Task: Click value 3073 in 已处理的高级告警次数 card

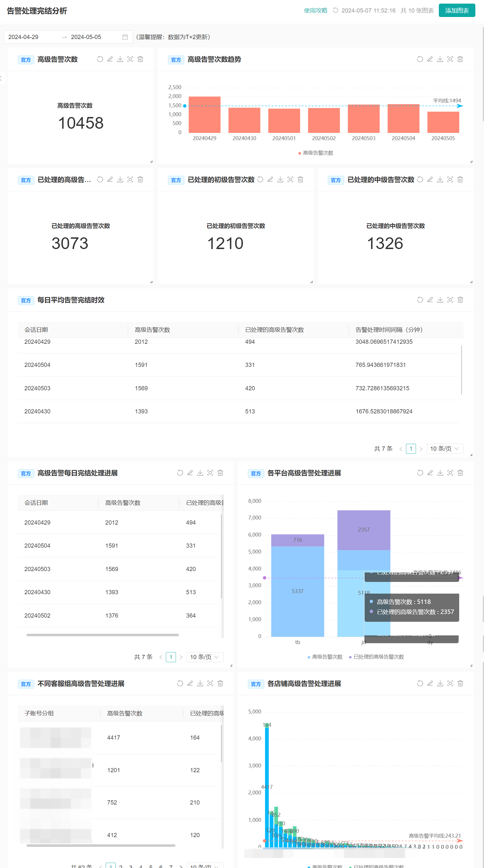Action: tap(70, 243)
